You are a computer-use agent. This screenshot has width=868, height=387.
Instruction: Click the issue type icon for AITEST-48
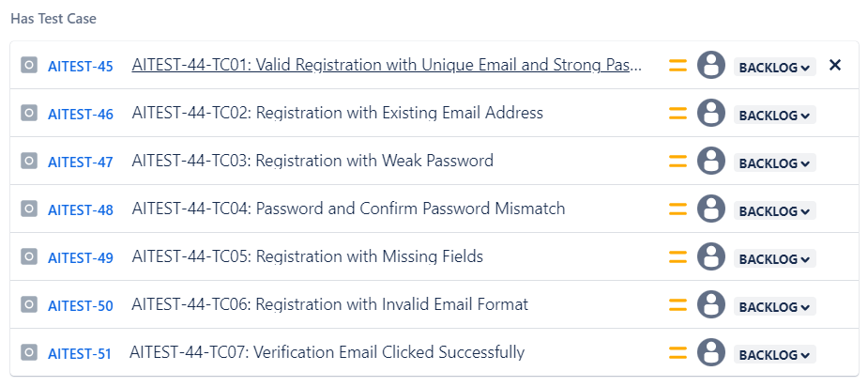(29, 209)
